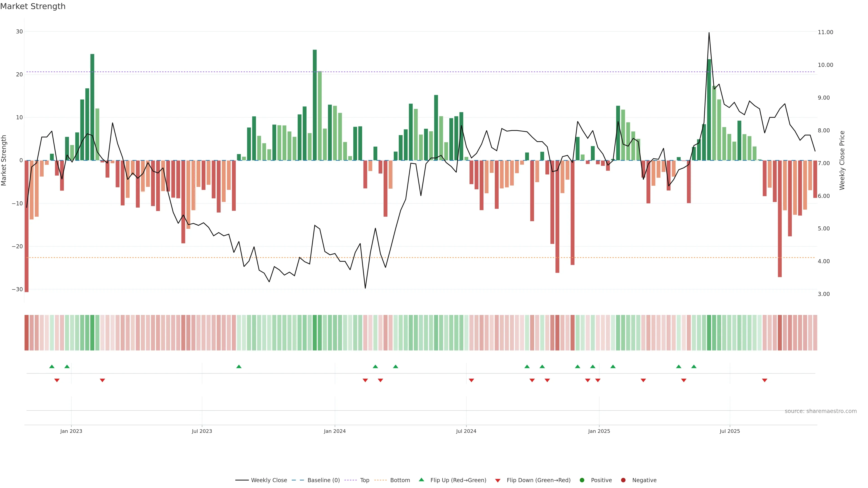The height and width of the screenshot is (488, 868).
Task: Click the Weekly Close Price axis title
Action: point(842,160)
